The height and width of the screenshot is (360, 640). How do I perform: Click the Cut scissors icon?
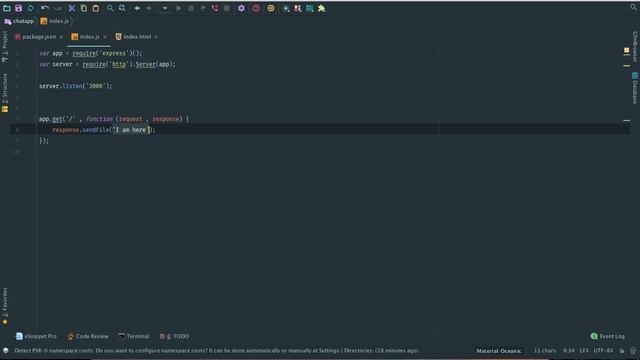[x=72, y=8]
